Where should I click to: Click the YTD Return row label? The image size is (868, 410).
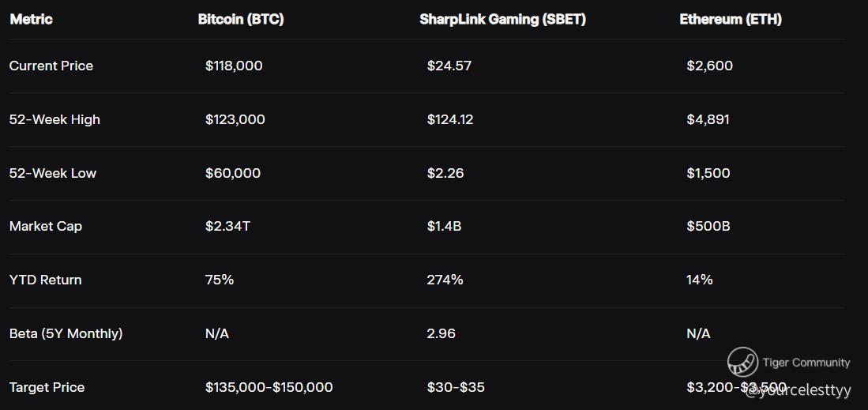coord(45,280)
